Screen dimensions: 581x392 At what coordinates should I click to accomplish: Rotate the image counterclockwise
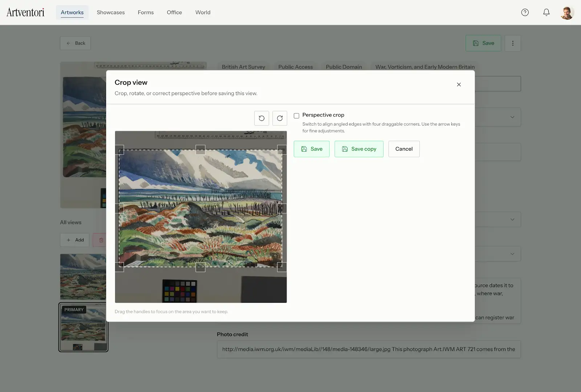(261, 118)
